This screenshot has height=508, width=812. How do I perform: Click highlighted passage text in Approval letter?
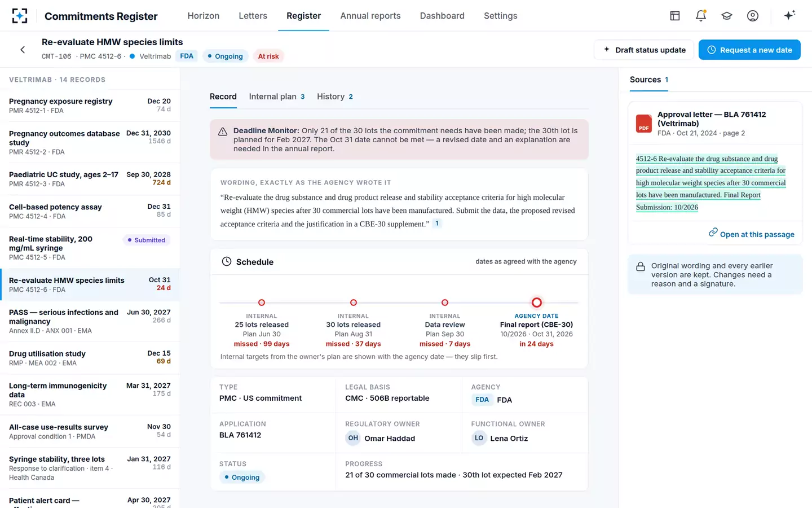[x=710, y=183]
